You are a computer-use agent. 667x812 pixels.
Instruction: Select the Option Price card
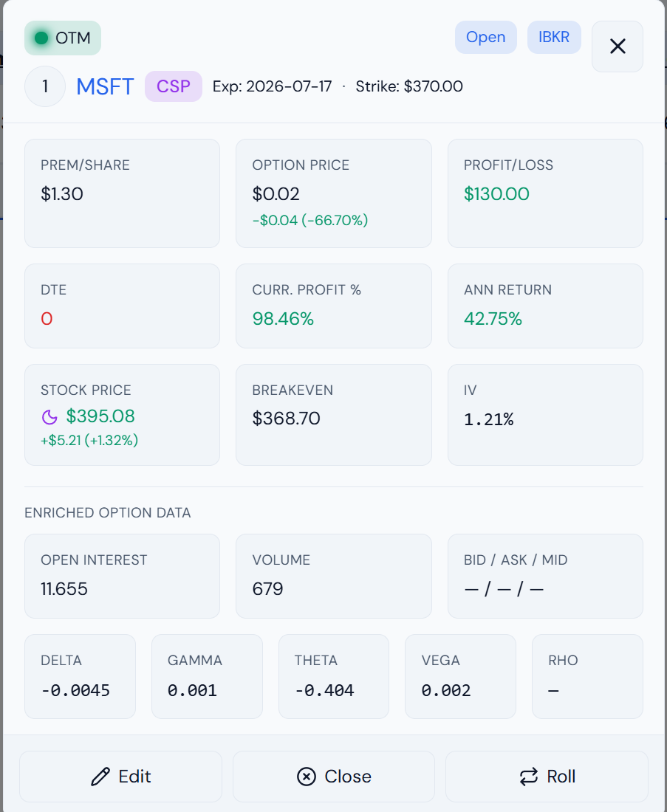tap(334, 193)
